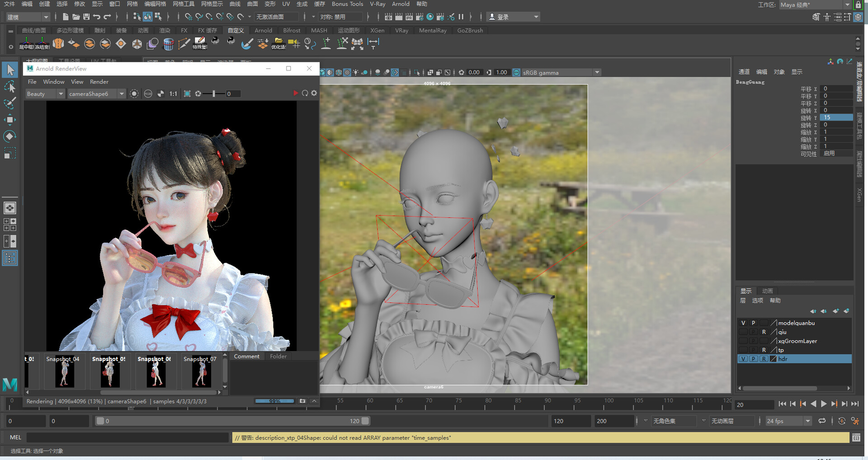Click the redo arrow icon
The width and height of the screenshot is (868, 460).
point(107,17)
